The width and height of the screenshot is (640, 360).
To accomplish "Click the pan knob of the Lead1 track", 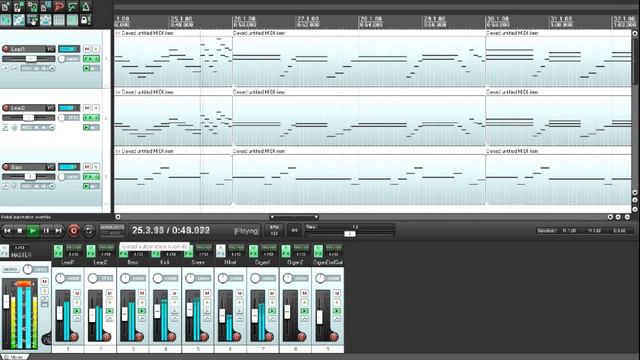I will tap(62, 59).
